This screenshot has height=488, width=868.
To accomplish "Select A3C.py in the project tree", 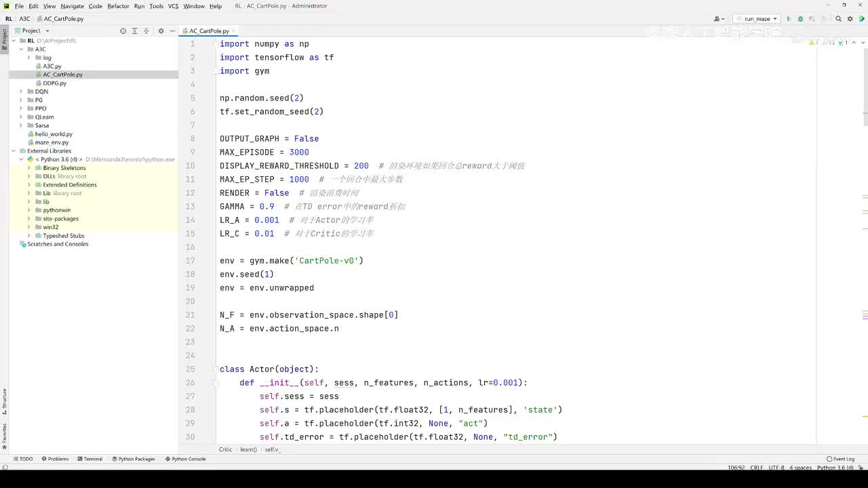I will pos(52,66).
